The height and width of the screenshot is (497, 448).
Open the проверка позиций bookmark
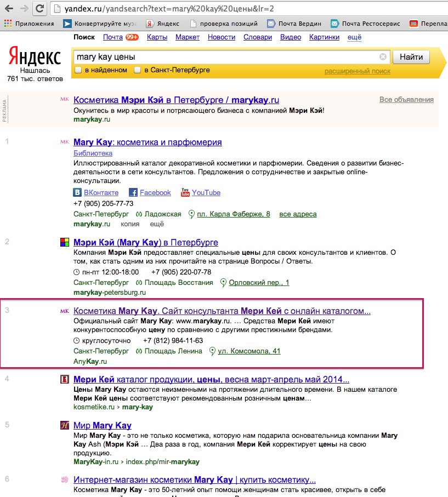pos(224,24)
